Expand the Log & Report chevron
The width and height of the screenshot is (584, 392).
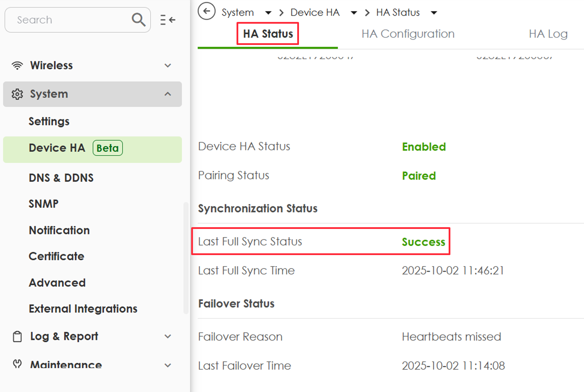168,337
